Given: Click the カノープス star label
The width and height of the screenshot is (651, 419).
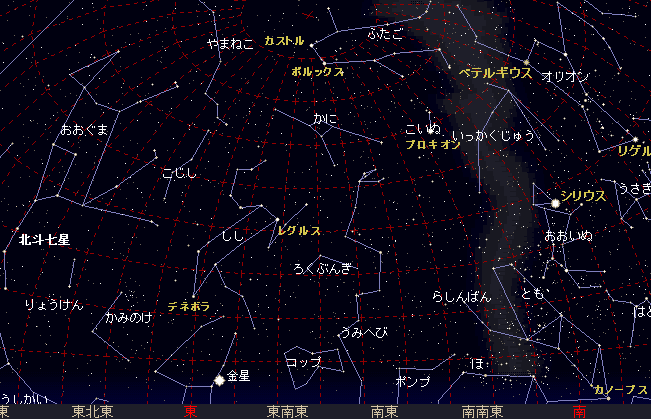Looking at the screenshot, I should click(x=620, y=389).
